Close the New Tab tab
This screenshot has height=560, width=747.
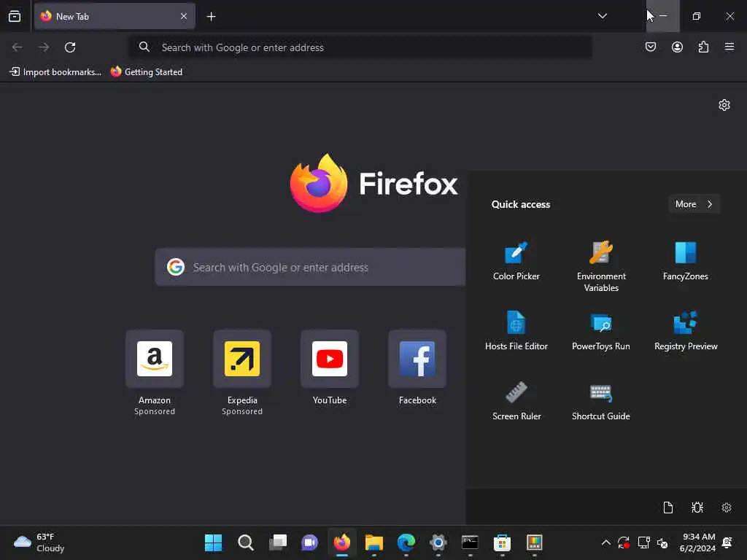pos(184,16)
